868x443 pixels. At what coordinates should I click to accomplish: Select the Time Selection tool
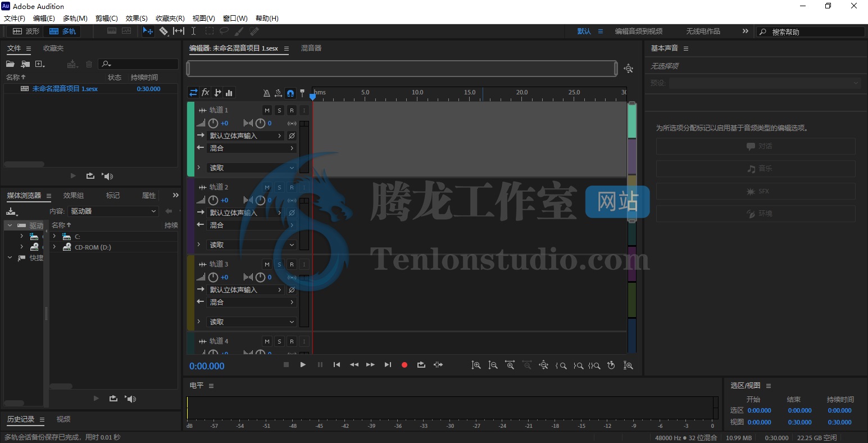[193, 31]
